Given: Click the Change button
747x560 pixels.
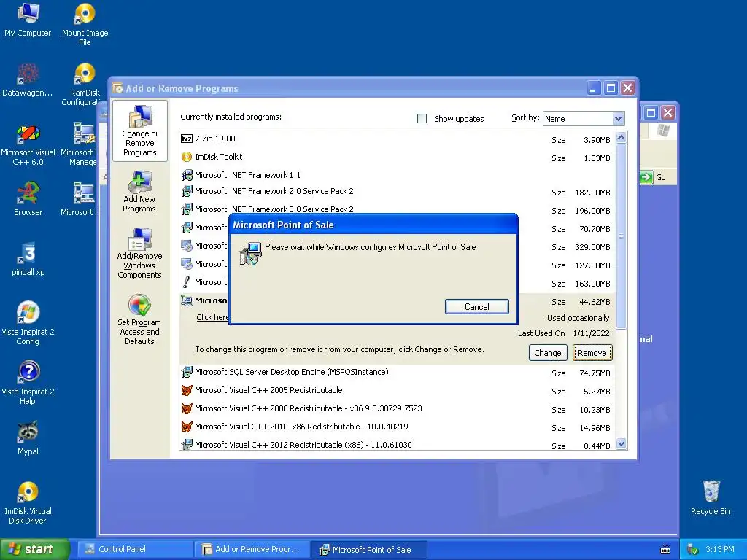Looking at the screenshot, I should point(548,353).
